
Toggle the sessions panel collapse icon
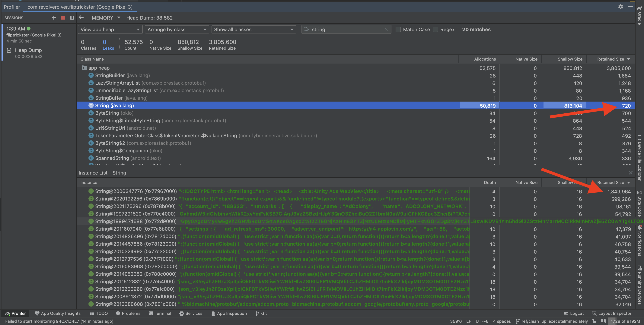tap(72, 18)
